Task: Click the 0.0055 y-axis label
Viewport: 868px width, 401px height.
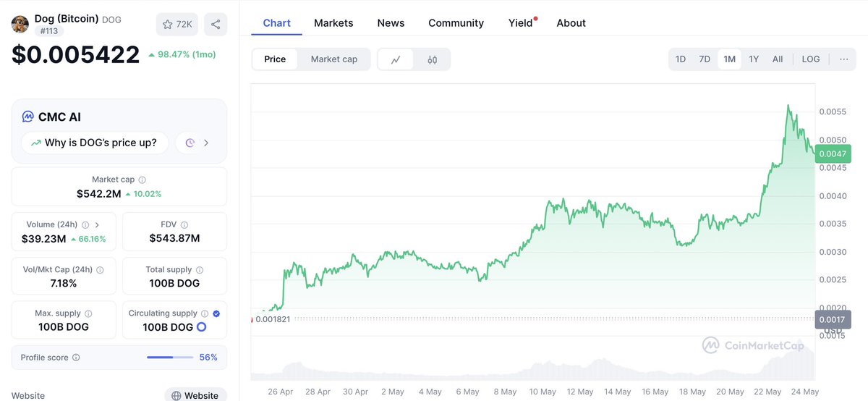Action: tap(833, 111)
